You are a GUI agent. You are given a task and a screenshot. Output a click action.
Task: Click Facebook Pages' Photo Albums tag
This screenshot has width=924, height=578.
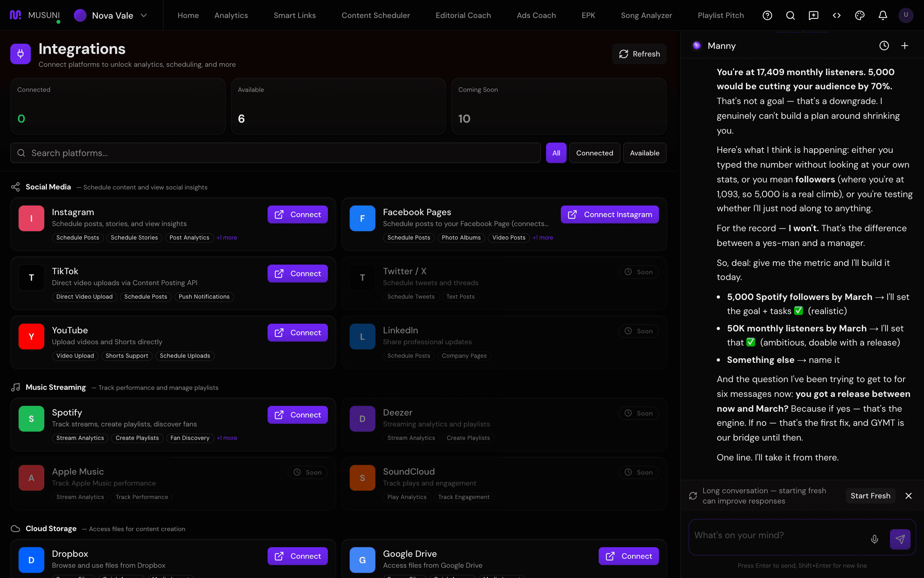461,237
